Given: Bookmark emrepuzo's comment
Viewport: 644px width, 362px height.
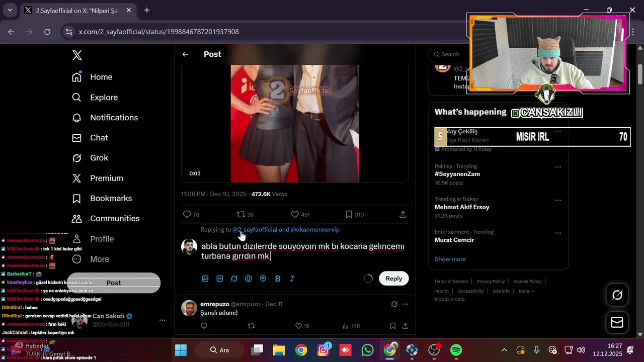Looking at the screenshot, I should 392,326.
